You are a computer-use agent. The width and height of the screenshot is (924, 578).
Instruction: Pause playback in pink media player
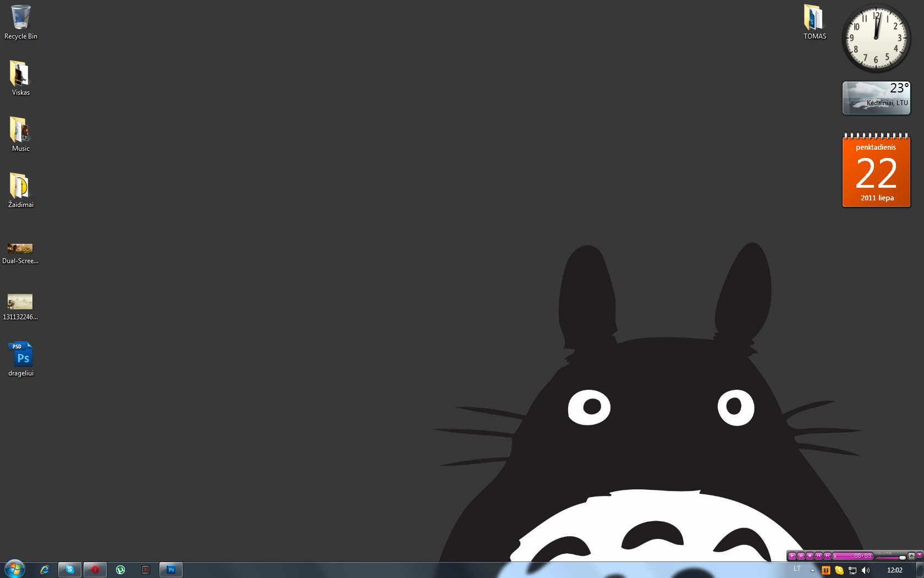[x=801, y=556]
